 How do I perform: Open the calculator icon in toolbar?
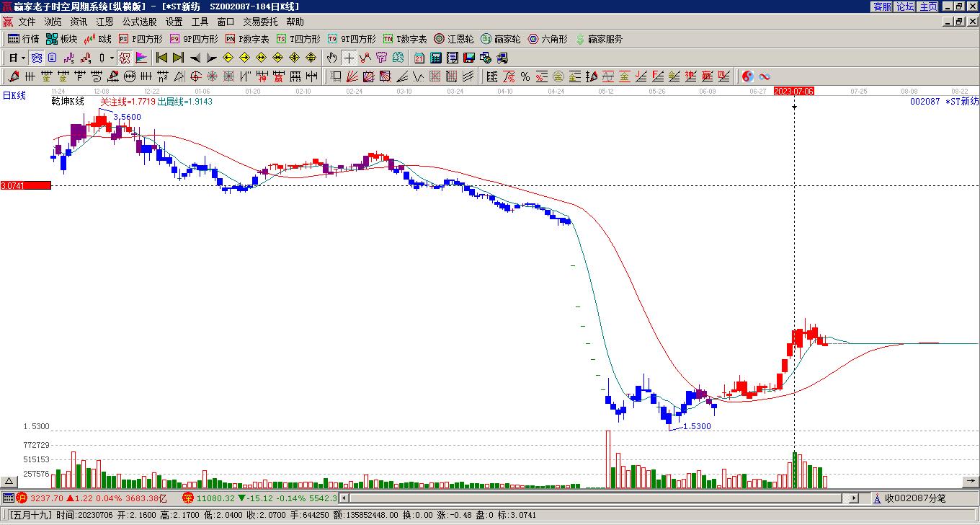(436, 58)
